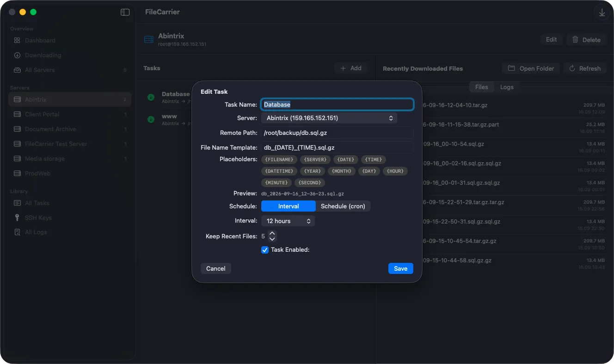The image size is (614, 364).
Task: Decrease Keep Recent Files with down arrow
Action: coord(272,239)
